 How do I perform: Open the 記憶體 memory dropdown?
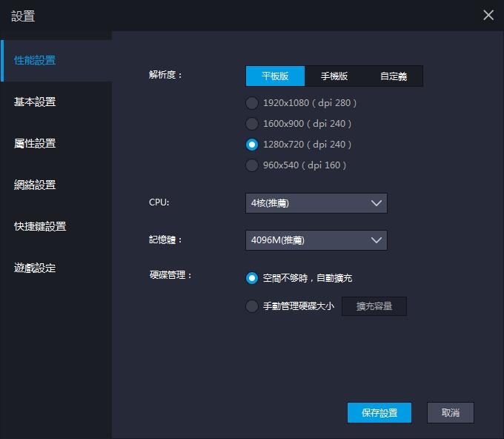tap(316, 240)
